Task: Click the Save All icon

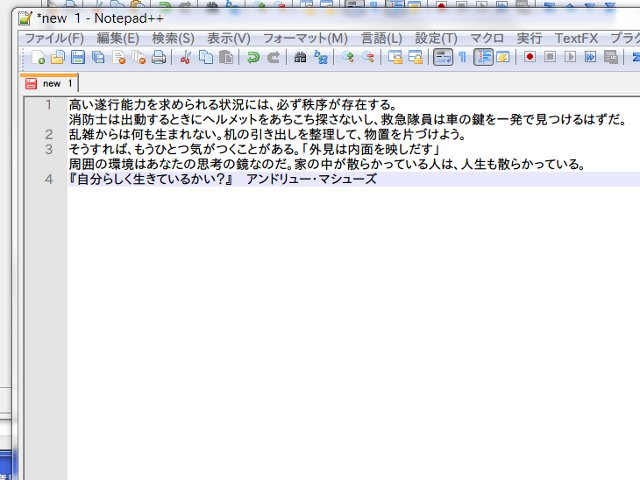Action: point(98,57)
